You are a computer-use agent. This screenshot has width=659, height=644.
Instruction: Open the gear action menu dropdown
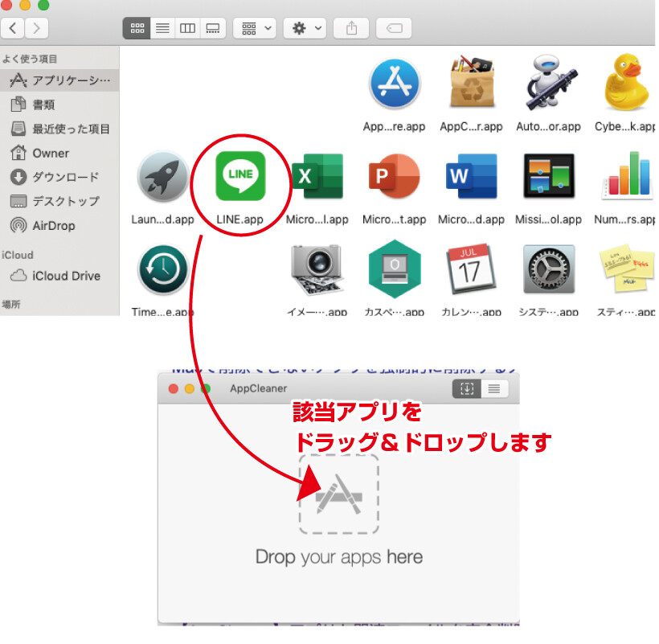[x=308, y=28]
